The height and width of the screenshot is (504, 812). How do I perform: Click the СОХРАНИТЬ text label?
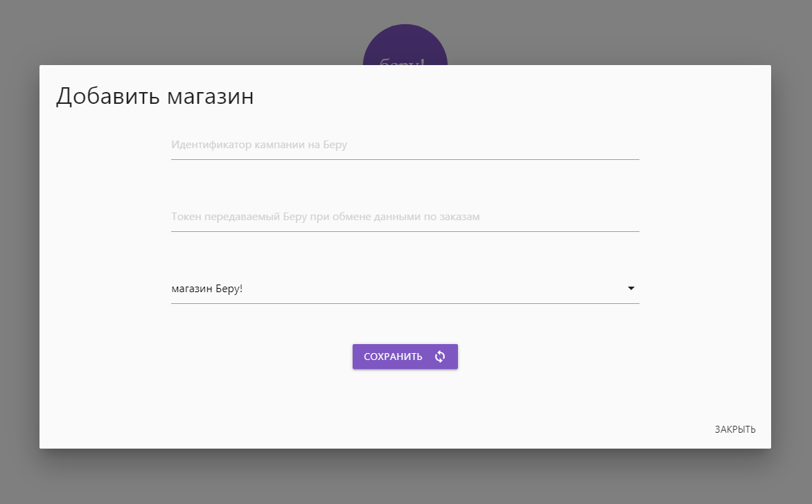coord(393,357)
